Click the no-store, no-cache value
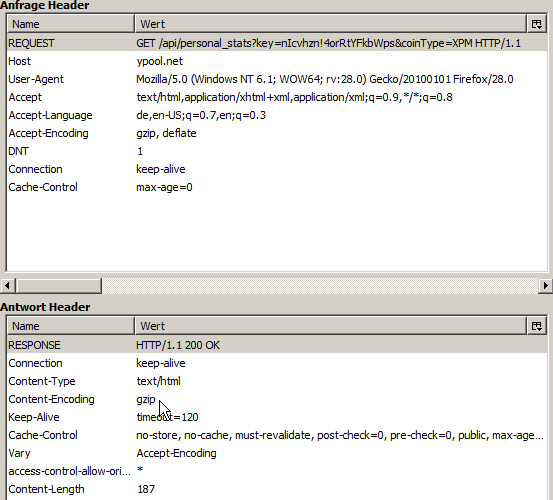The width and height of the screenshot is (553, 500). [x=340, y=435]
